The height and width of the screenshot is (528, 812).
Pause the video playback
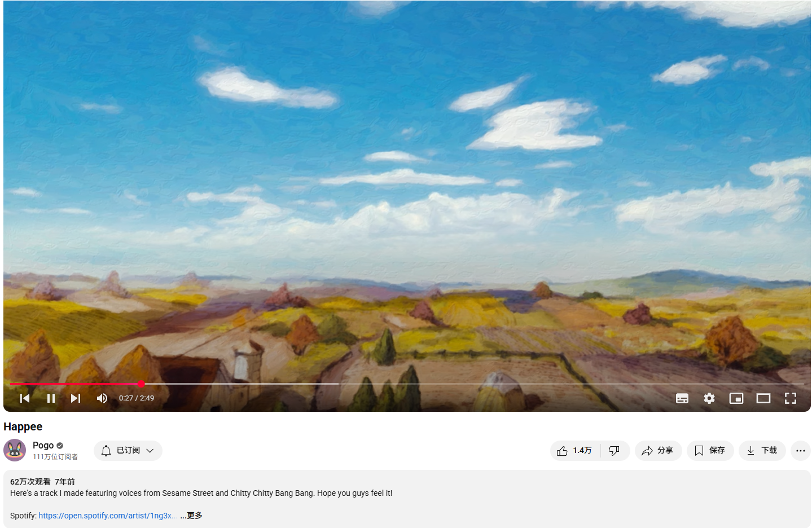tap(51, 398)
